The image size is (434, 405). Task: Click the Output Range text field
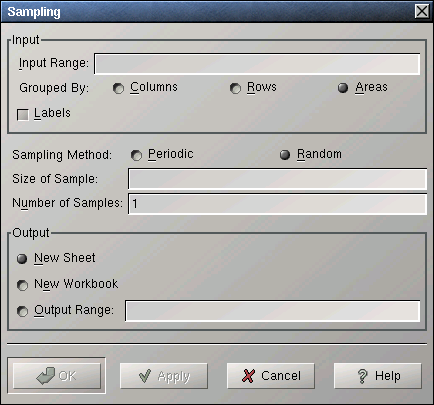click(x=273, y=311)
